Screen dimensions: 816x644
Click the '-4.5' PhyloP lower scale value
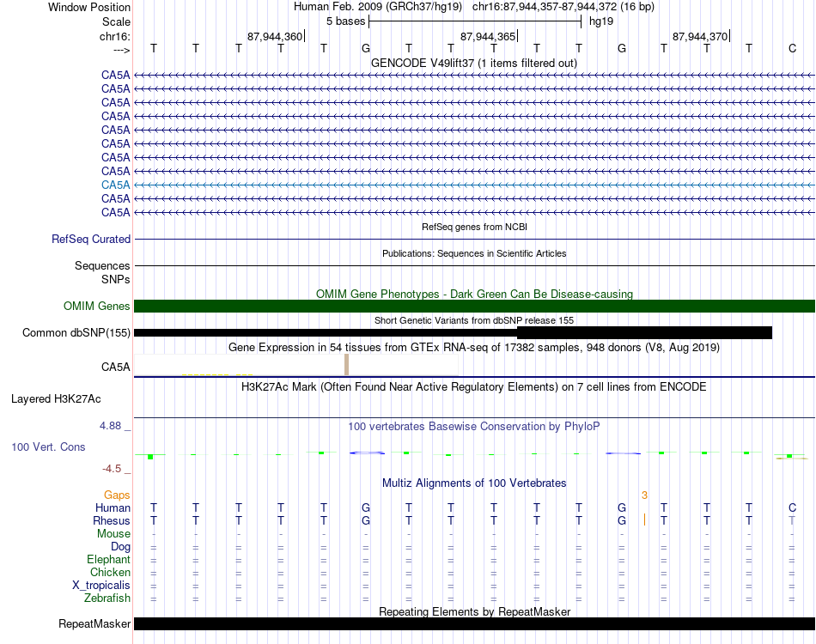click(x=112, y=469)
